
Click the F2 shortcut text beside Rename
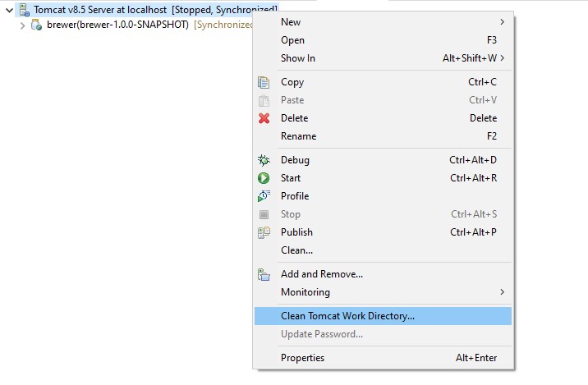point(492,136)
